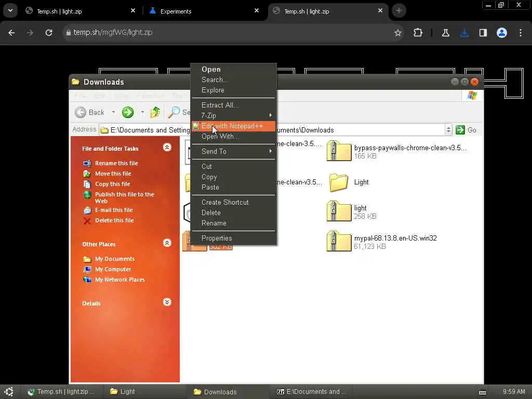Open the 7-Zip submenu entry

pyautogui.click(x=233, y=116)
